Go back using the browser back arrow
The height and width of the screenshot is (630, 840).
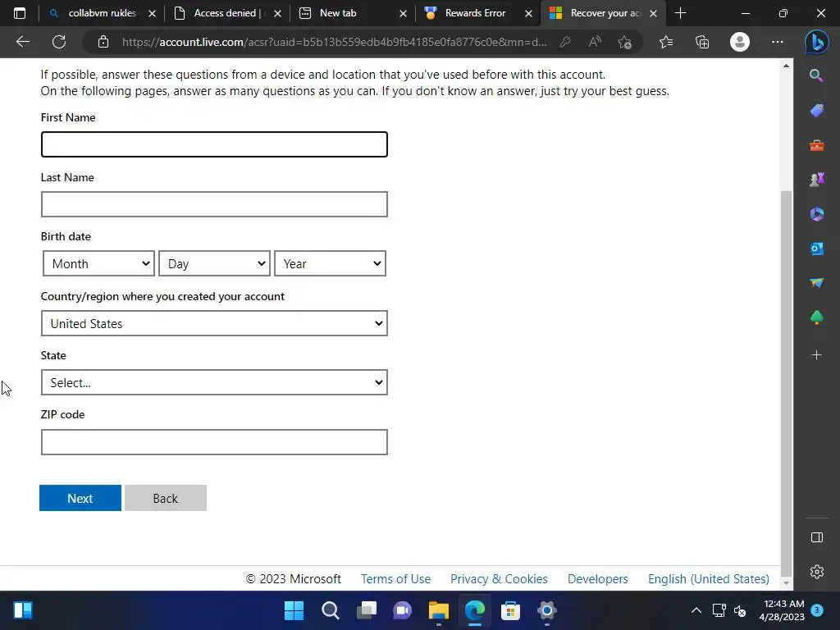click(x=23, y=42)
